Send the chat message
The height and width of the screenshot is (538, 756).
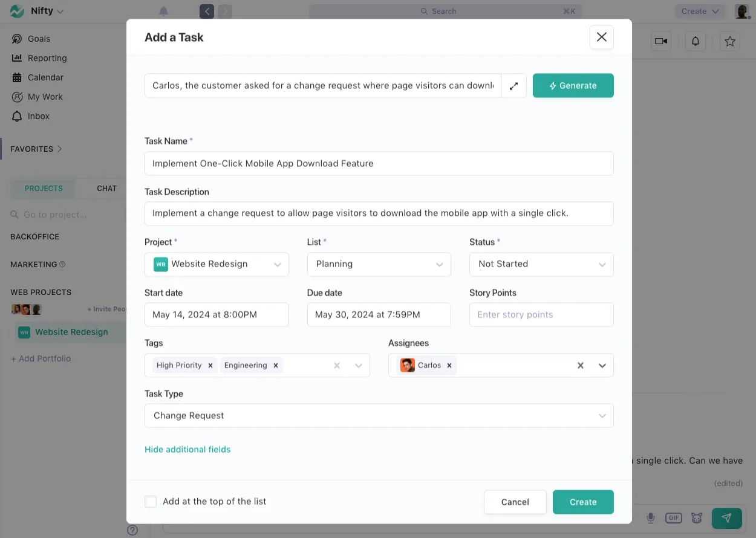[726, 517]
